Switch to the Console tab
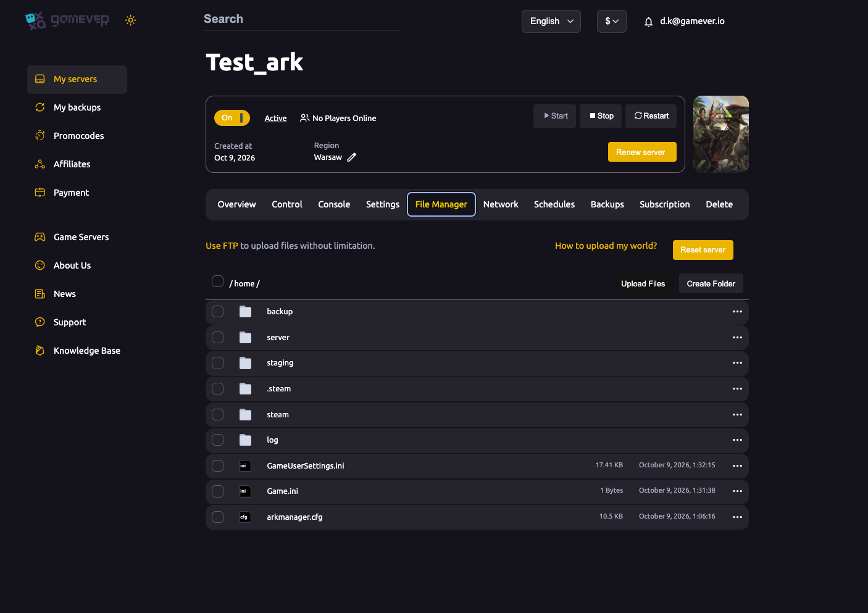 pos(334,204)
